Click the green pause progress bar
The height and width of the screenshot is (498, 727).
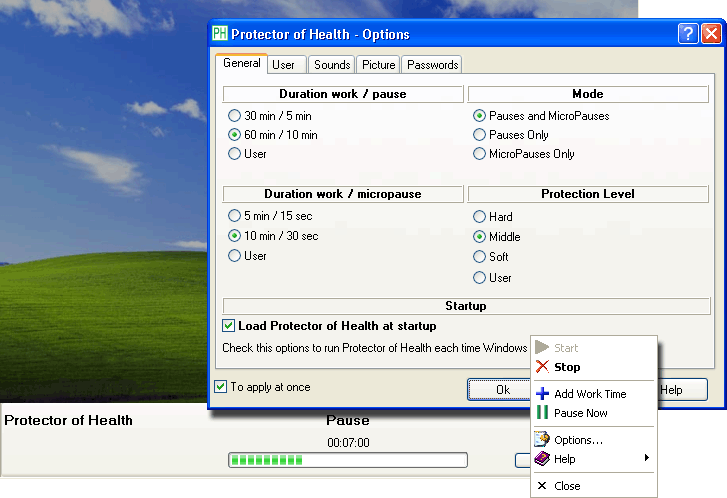[348, 460]
